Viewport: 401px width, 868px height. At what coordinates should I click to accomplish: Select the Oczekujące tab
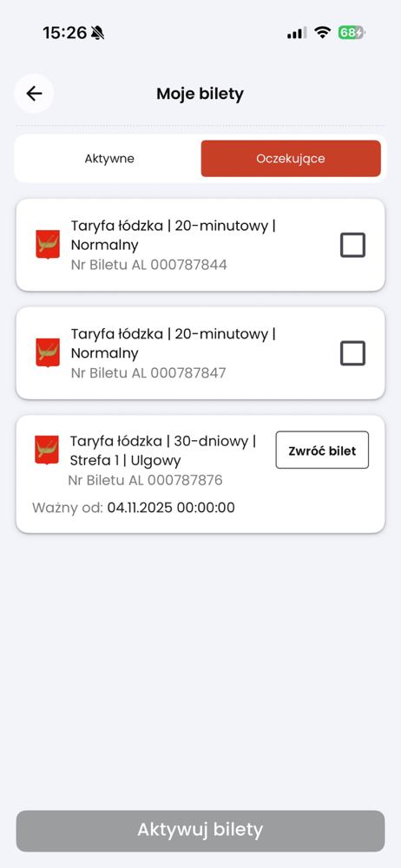291,159
